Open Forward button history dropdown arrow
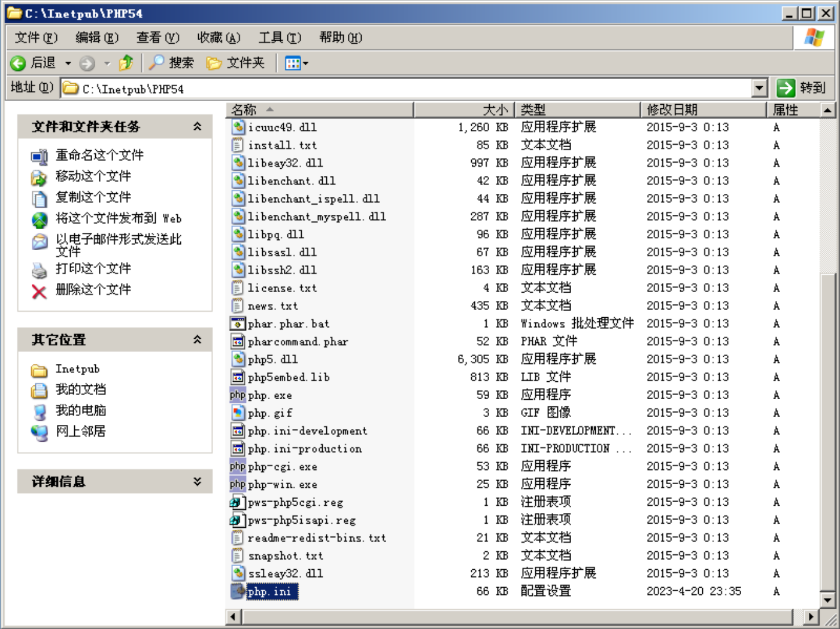The height and width of the screenshot is (629, 840). click(x=107, y=63)
